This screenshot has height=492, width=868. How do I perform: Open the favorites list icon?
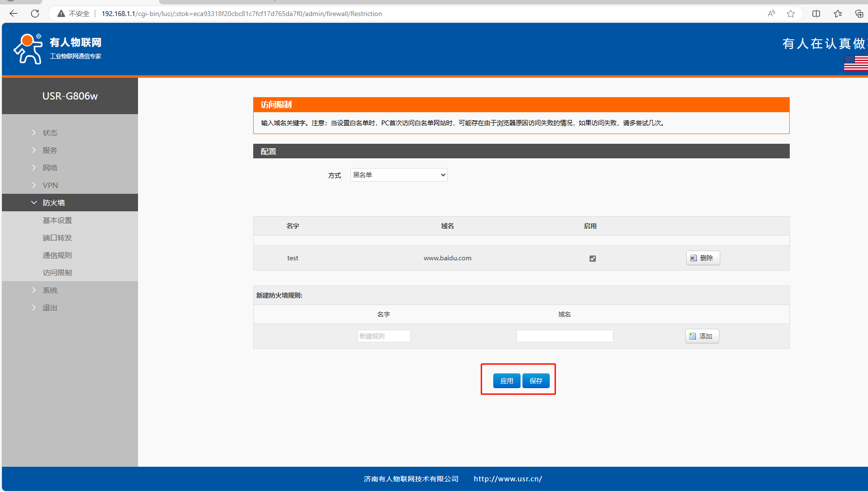(x=838, y=14)
